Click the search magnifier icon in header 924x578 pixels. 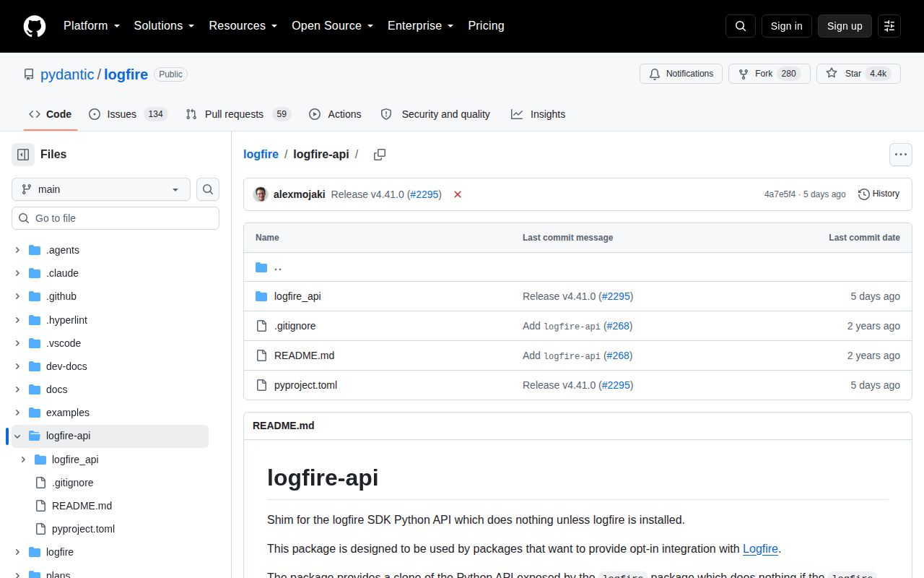741,26
